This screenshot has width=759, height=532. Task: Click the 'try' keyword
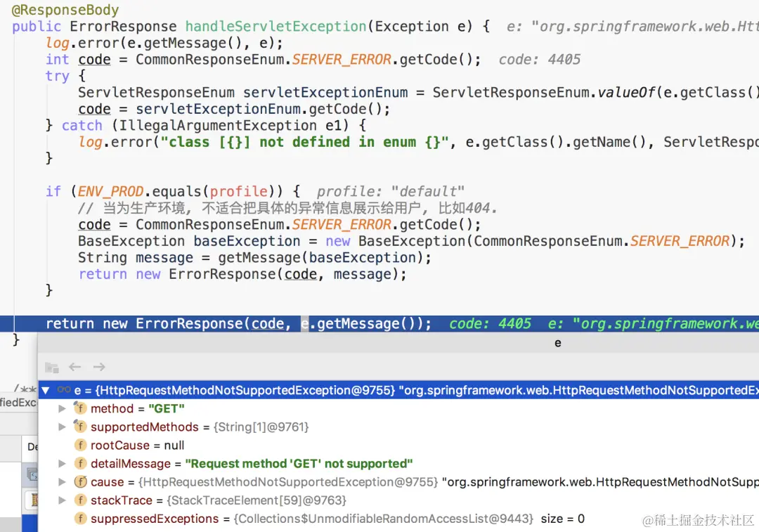(57, 76)
